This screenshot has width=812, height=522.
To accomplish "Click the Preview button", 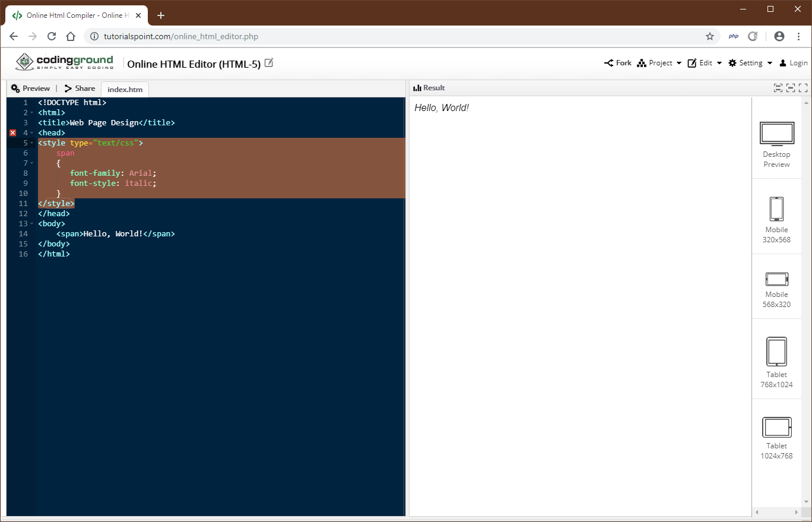I will (x=30, y=88).
